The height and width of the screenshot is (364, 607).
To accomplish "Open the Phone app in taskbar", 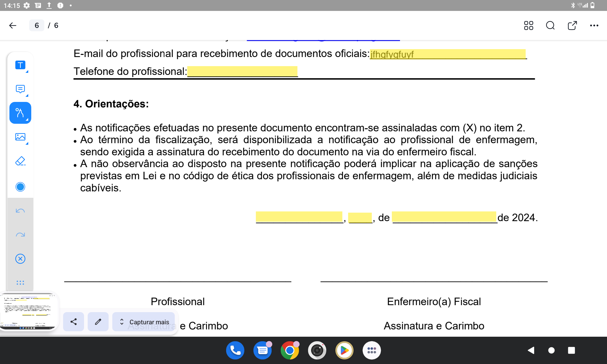I will [x=235, y=350].
